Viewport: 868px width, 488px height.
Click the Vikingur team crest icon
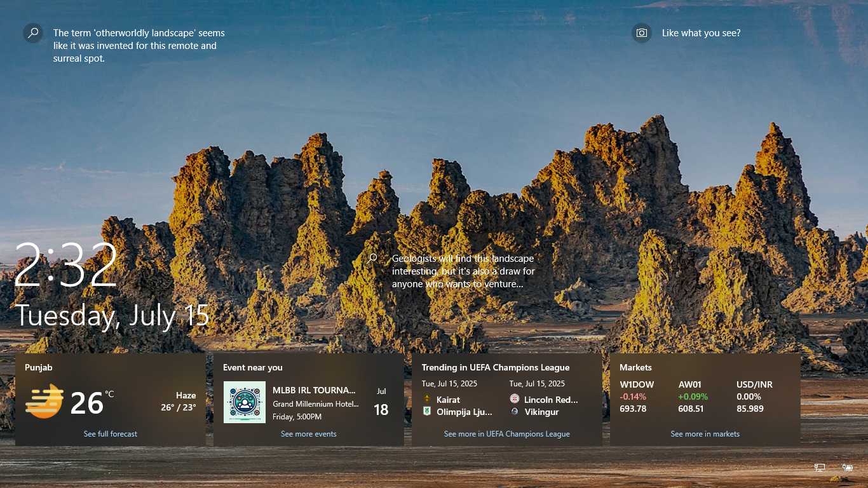coord(515,412)
